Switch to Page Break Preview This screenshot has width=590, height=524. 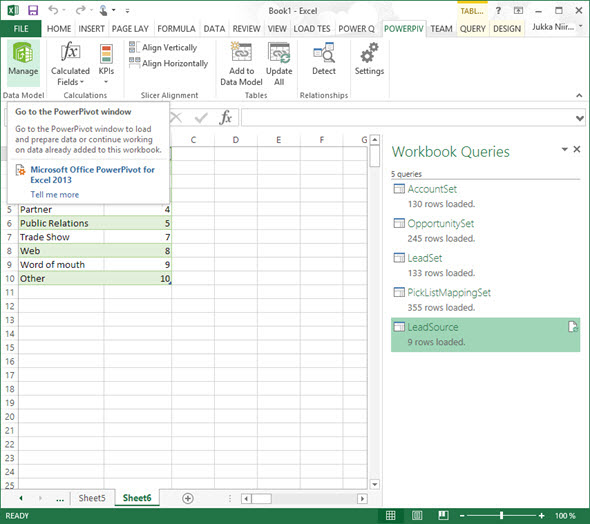click(x=443, y=515)
